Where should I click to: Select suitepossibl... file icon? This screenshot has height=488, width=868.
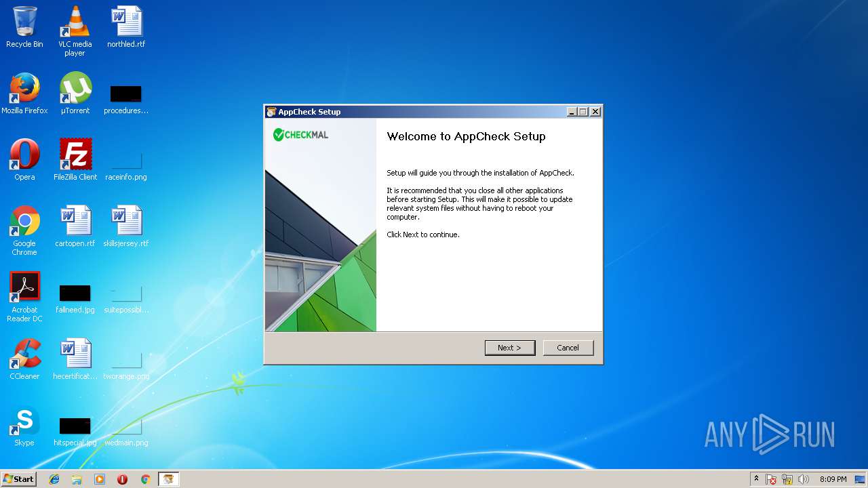click(x=126, y=298)
